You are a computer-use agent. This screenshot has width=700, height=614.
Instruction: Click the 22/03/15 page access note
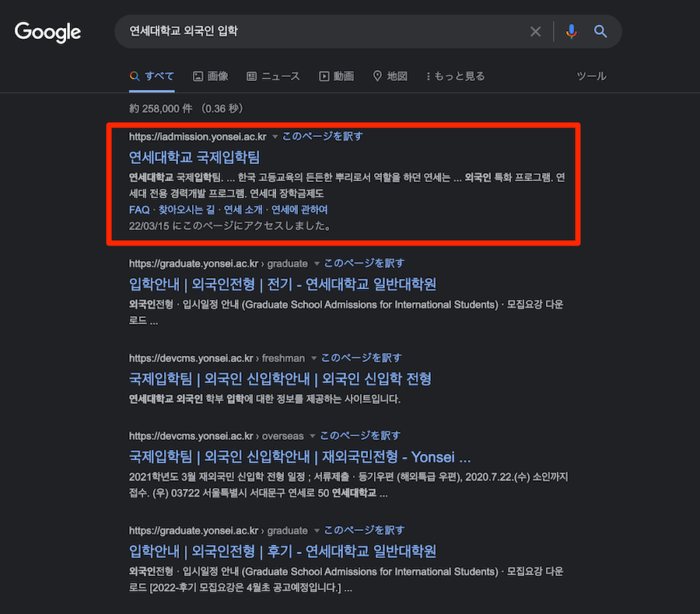pos(230,226)
